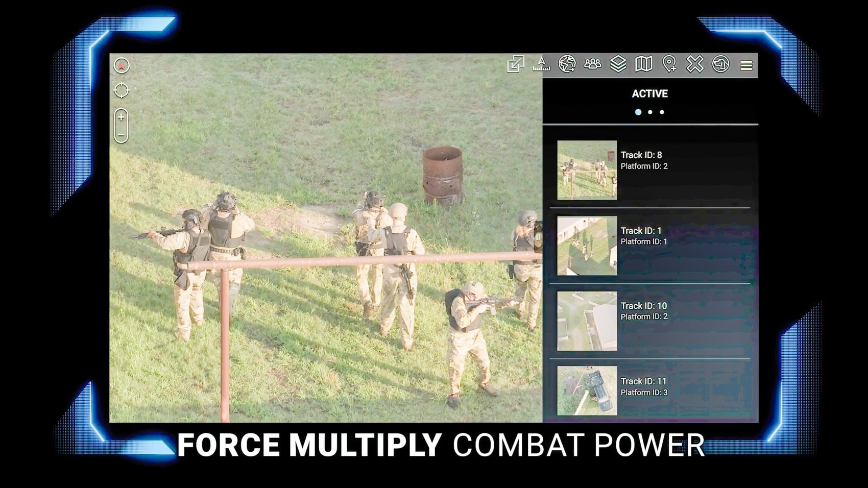This screenshot has height=488, width=868.
Task: Select the first page indicator dot
Action: 638,112
